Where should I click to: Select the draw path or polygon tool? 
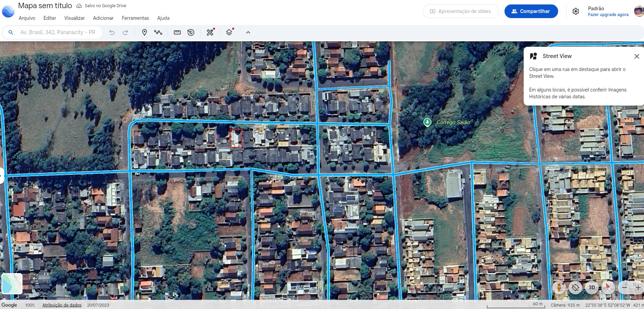coord(158,32)
